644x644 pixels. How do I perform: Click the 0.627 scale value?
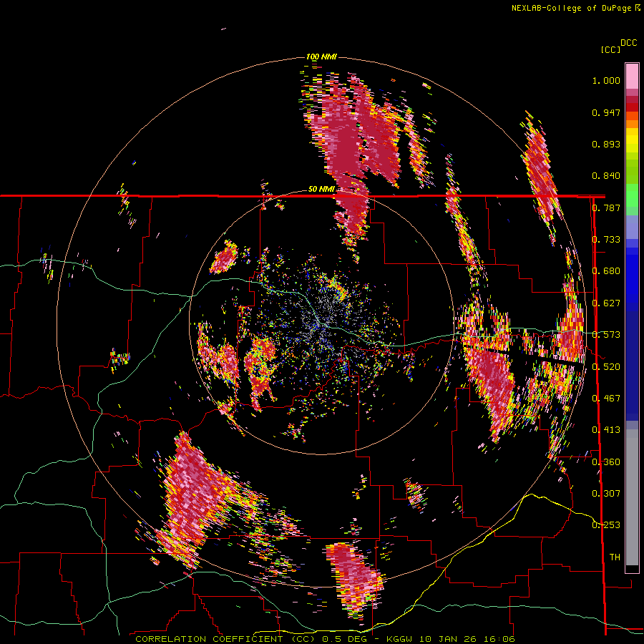[606, 303]
